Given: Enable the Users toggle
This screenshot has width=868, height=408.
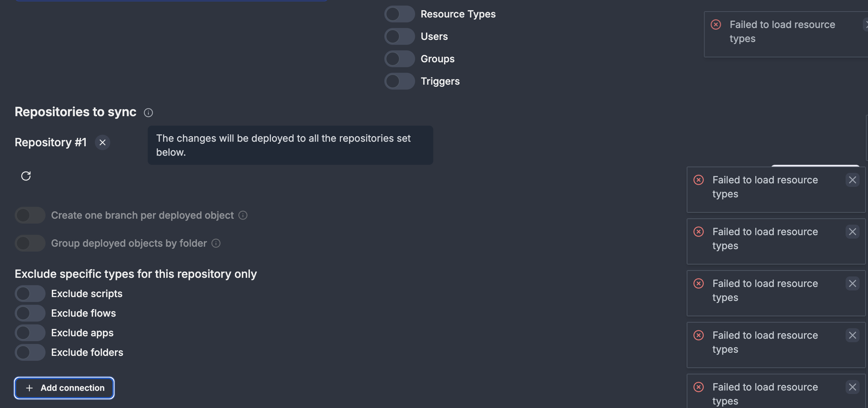Looking at the screenshot, I should pos(399,36).
